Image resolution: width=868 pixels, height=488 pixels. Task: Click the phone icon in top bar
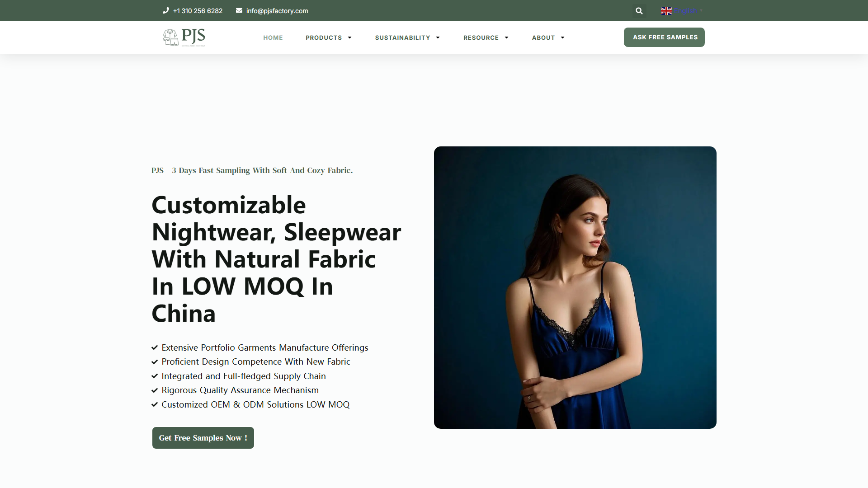click(166, 10)
